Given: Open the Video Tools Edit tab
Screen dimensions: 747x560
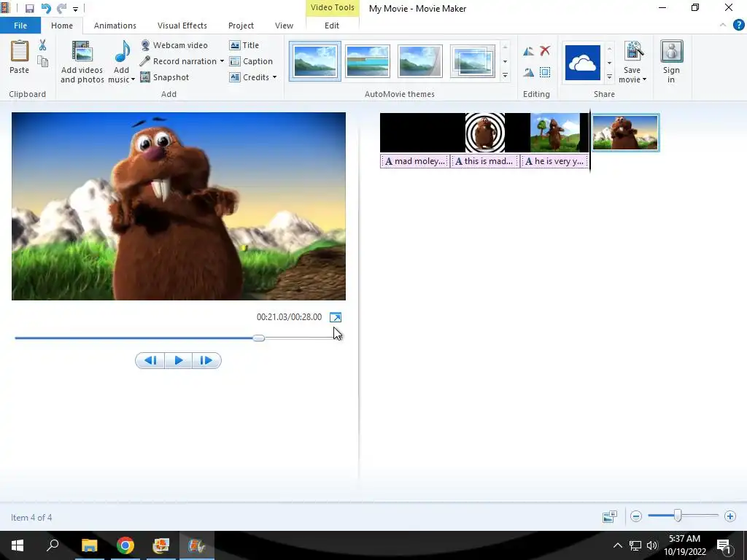Looking at the screenshot, I should click(x=332, y=26).
